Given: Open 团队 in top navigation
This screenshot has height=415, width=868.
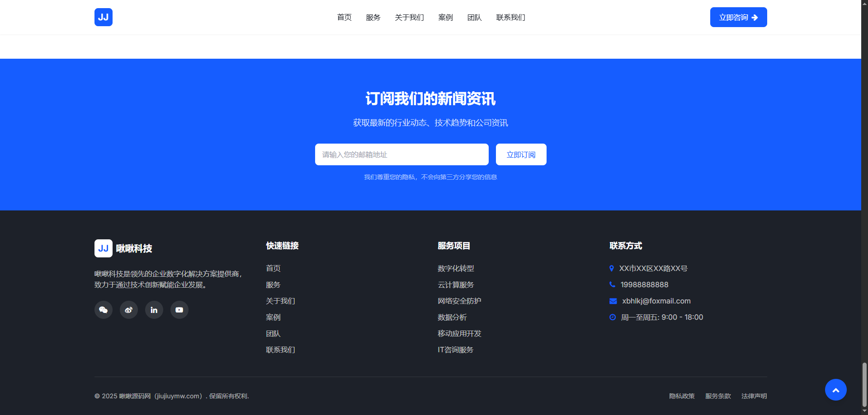Looking at the screenshot, I should (475, 17).
